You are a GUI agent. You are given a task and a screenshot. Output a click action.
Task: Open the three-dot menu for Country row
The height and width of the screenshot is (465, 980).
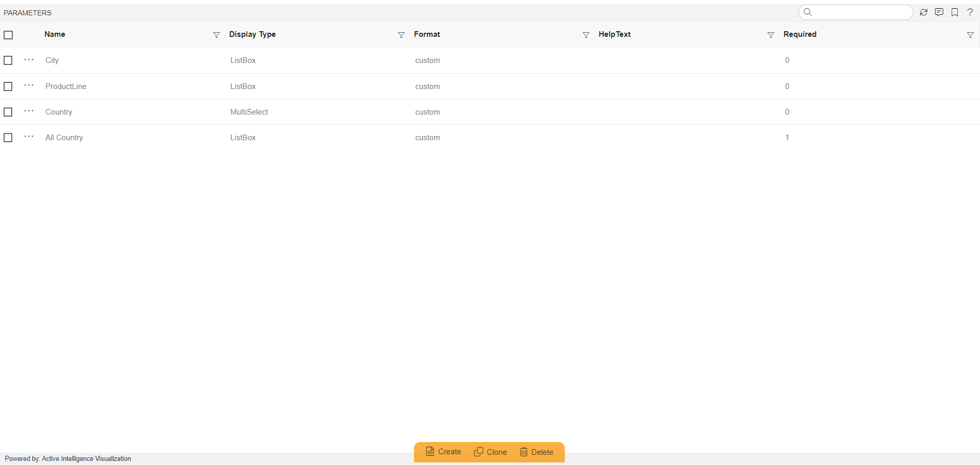pyautogui.click(x=29, y=111)
